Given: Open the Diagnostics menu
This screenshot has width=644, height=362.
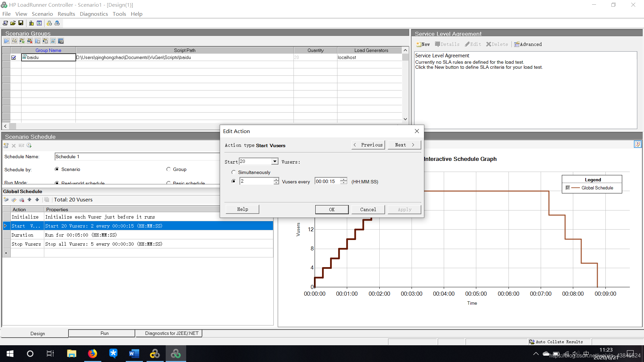Looking at the screenshot, I should coord(94,14).
